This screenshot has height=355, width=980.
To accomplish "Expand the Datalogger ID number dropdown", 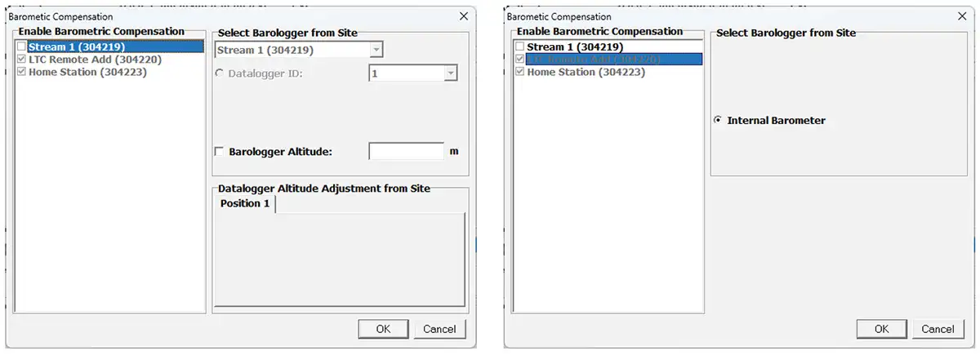I will click(449, 73).
